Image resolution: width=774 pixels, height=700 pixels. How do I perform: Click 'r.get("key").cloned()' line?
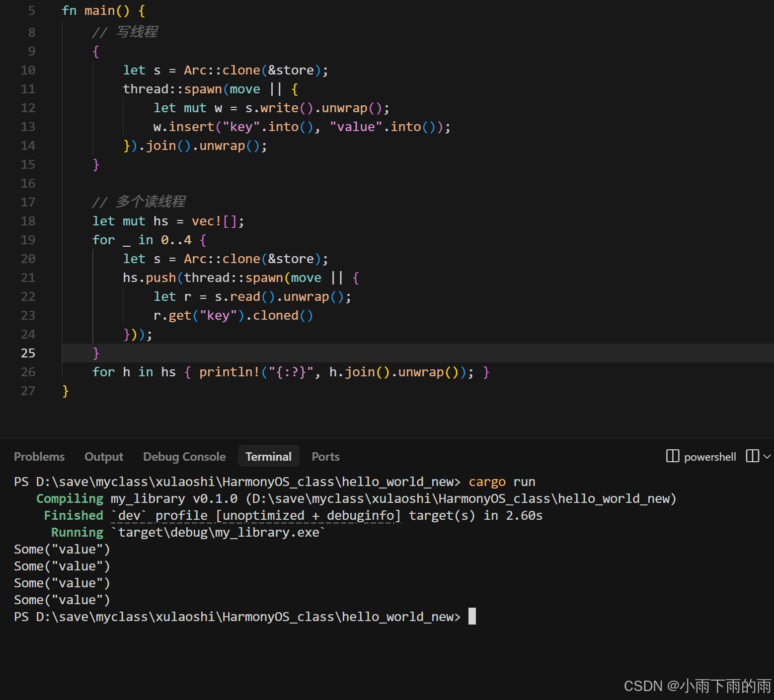coord(233,315)
